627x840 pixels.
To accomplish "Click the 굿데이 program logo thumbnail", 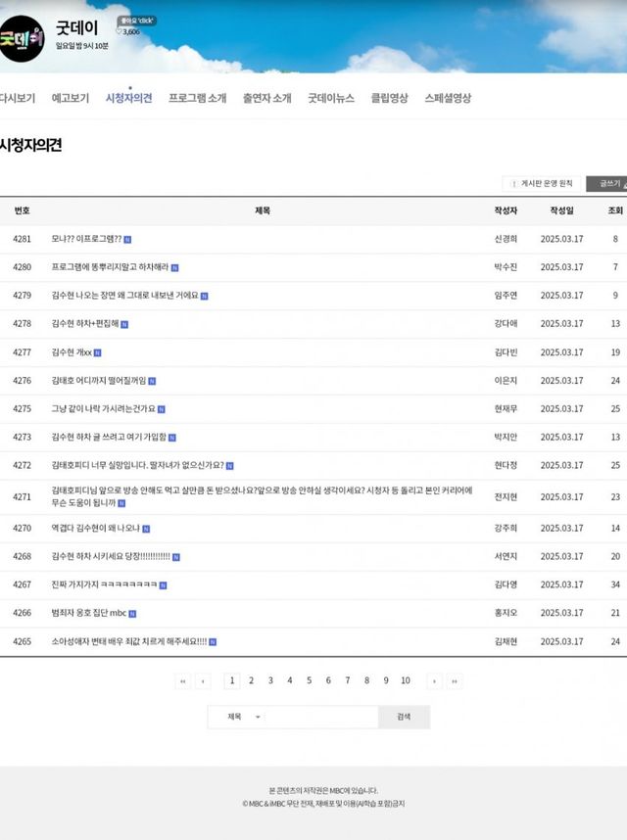I will pos(22,39).
